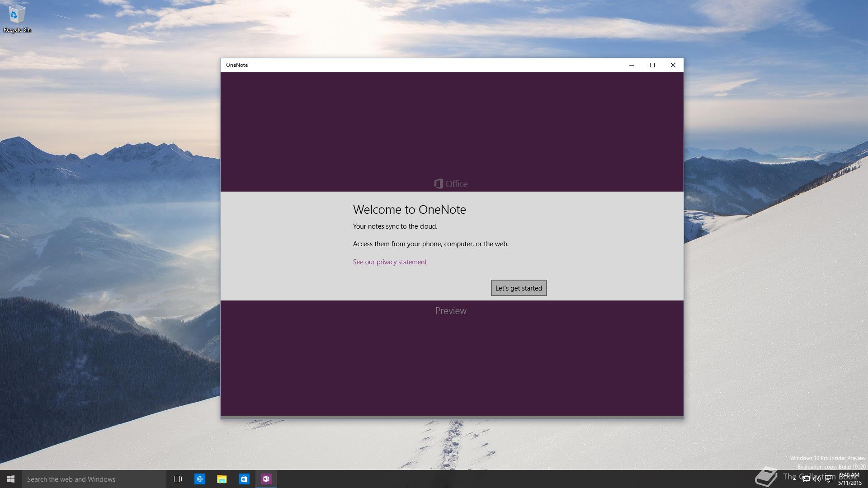
Task: Click the "Welcome to OneNote" heading
Action: coord(410,210)
